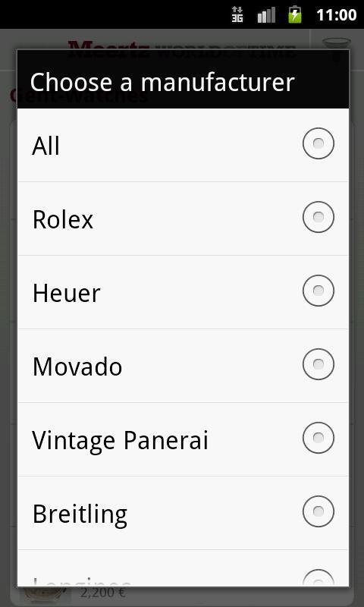Image resolution: width=364 pixels, height=607 pixels.
Task: Choose Heuer from the manufacturer list
Action: pyautogui.click(x=183, y=292)
